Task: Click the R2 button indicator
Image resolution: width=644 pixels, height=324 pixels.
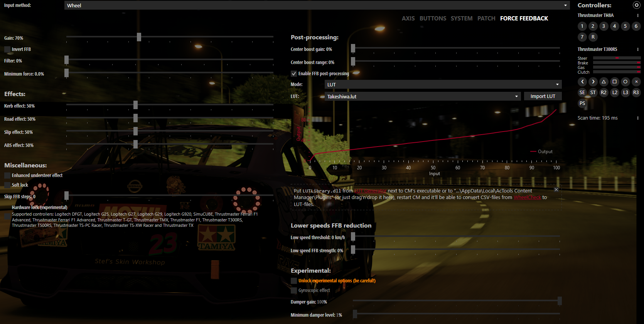Action: click(x=604, y=93)
